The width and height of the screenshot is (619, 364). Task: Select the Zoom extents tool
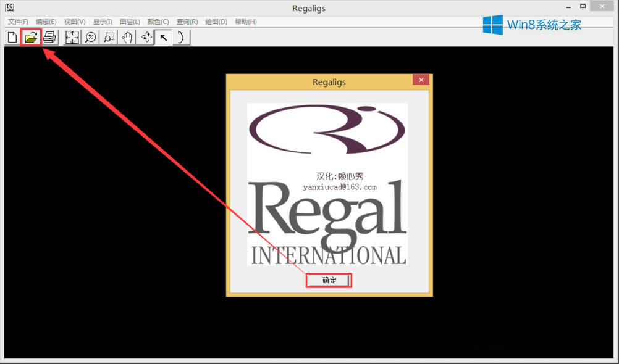(x=72, y=38)
